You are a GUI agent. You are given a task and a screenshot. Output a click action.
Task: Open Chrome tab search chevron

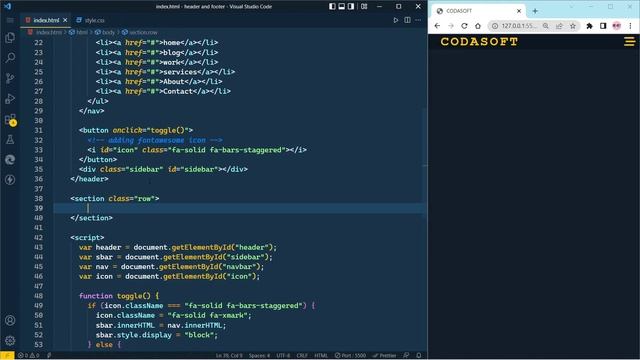coord(571,7)
